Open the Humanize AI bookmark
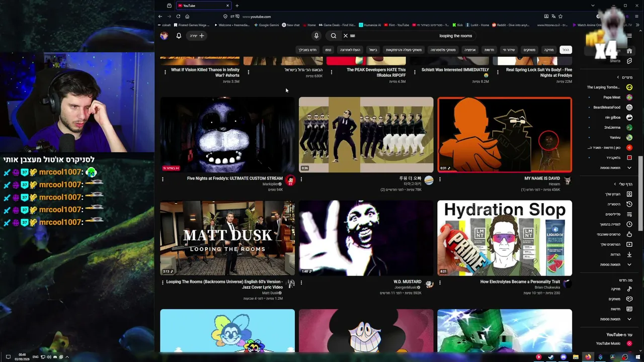 (370, 25)
